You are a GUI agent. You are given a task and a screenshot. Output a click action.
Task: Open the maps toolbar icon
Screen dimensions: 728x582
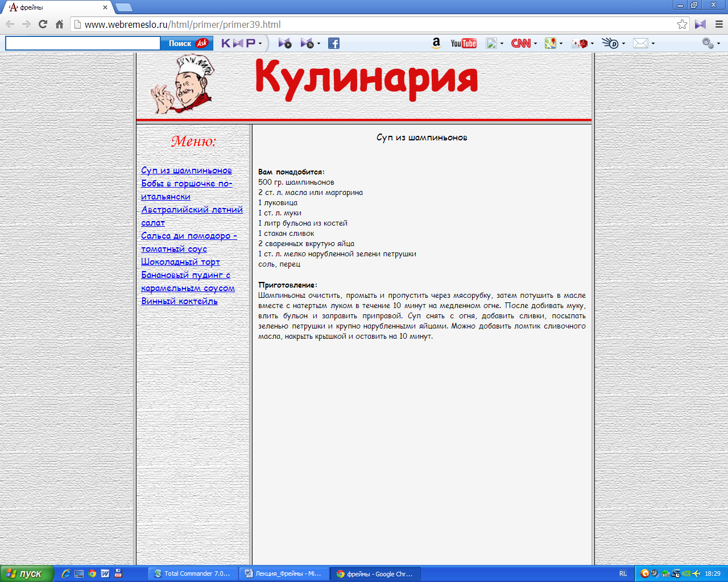550,43
